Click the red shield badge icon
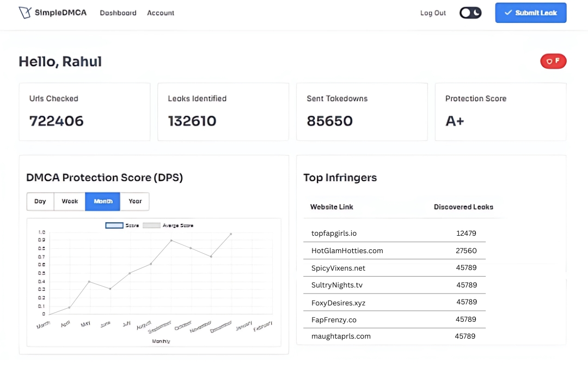 (553, 62)
